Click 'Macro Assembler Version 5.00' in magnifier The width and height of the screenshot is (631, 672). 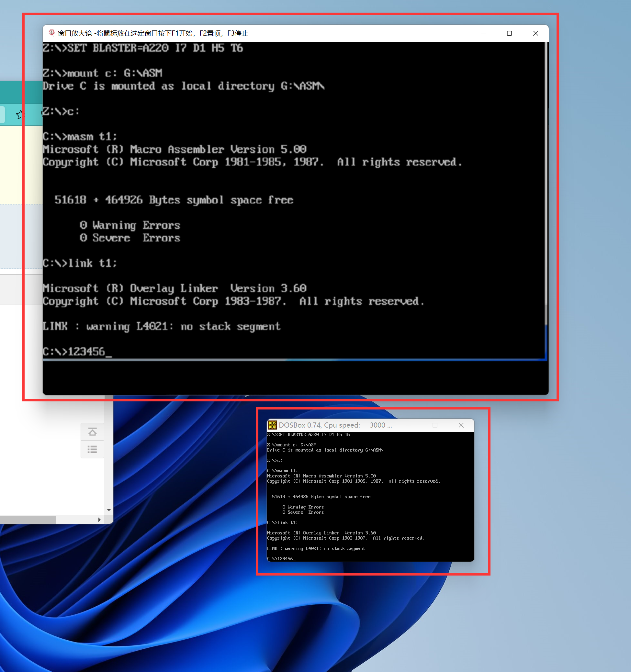tap(218, 149)
